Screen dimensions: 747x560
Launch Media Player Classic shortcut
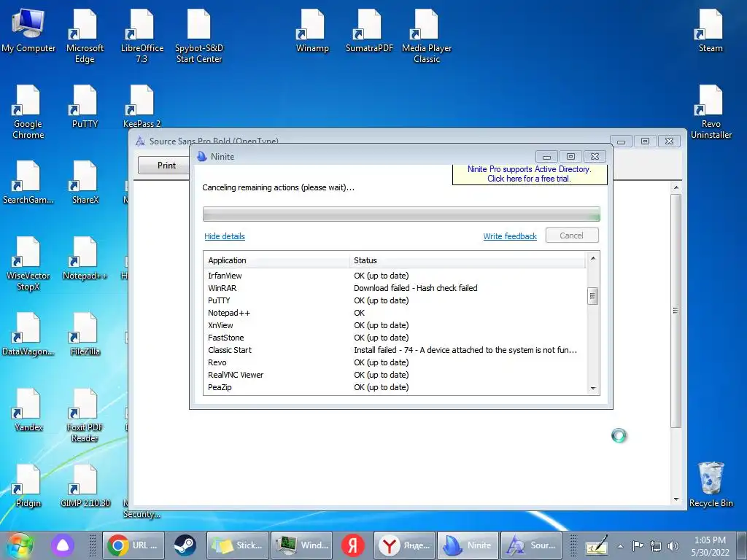(x=426, y=36)
